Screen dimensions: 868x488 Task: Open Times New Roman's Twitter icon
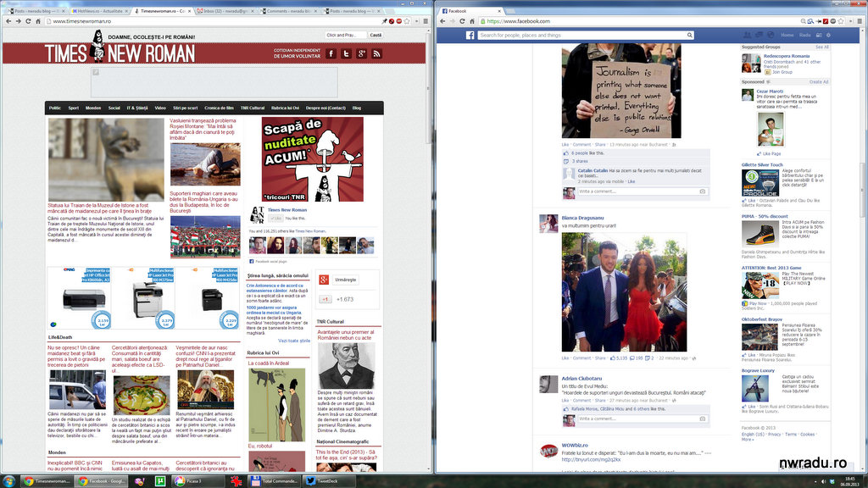pos(347,53)
